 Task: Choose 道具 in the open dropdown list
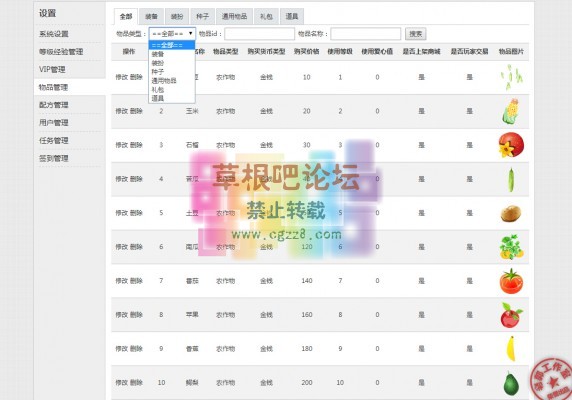click(x=172, y=98)
